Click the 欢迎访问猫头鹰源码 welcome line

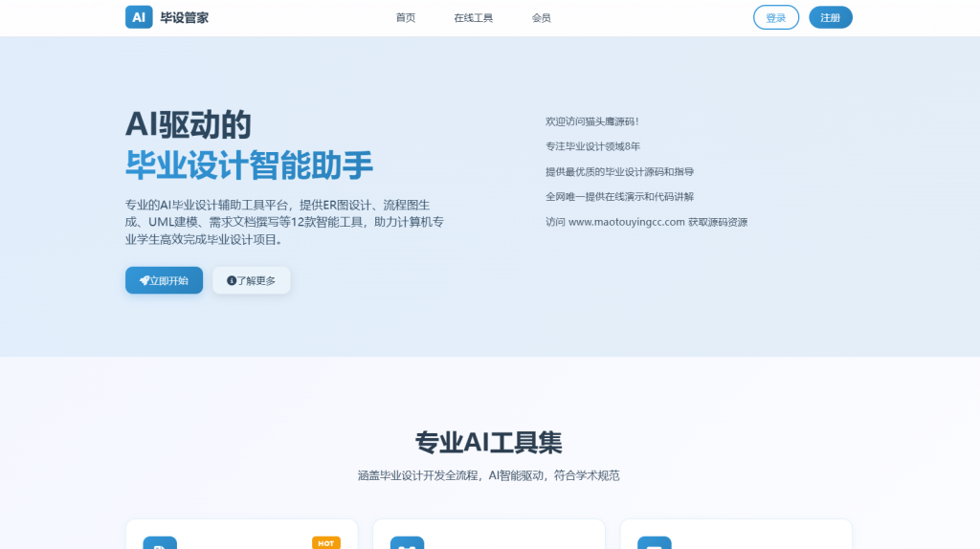point(591,121)
